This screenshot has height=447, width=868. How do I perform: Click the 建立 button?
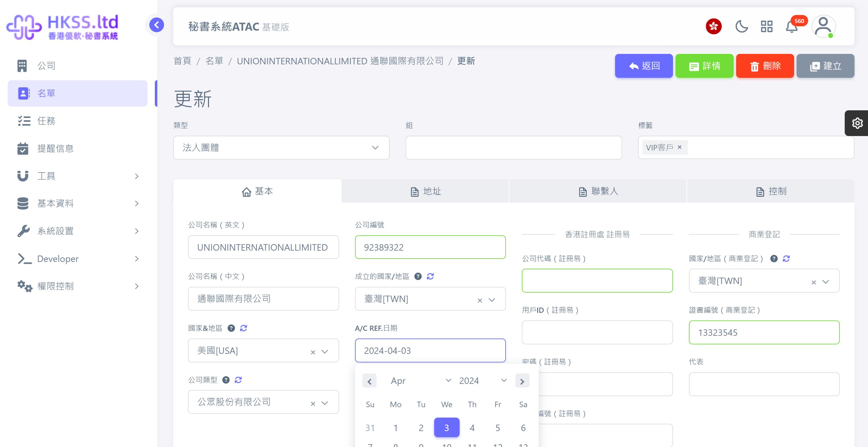coord(825,66)
